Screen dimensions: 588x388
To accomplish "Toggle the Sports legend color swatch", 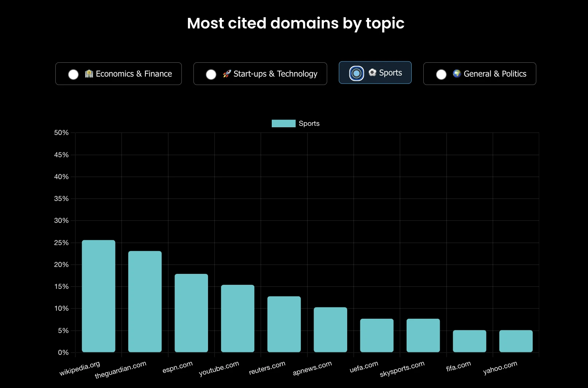I will pos(283,124).
